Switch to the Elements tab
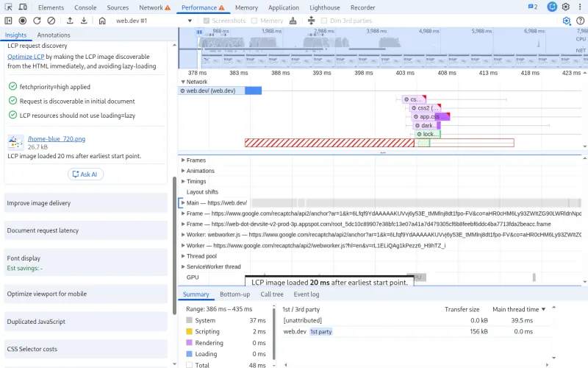 (51, 7)
